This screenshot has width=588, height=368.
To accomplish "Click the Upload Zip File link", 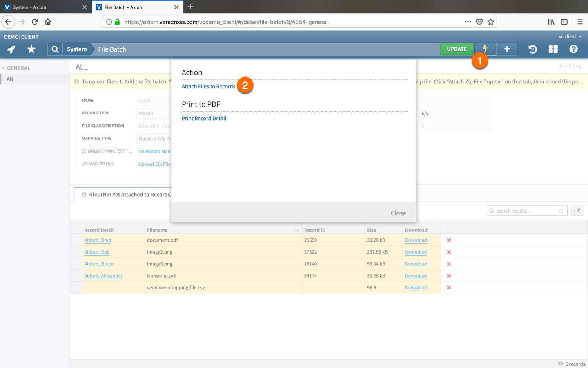I will pyautogui.click(x=154, y=164).
